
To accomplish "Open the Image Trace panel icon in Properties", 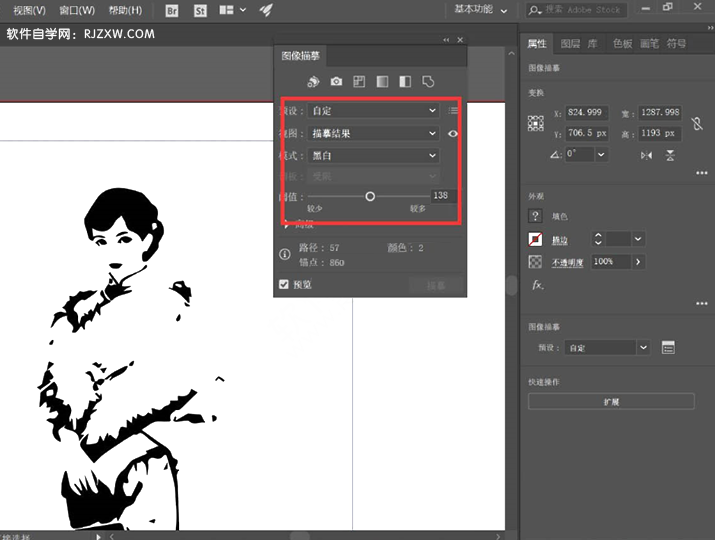I will [x=668, y=348].
